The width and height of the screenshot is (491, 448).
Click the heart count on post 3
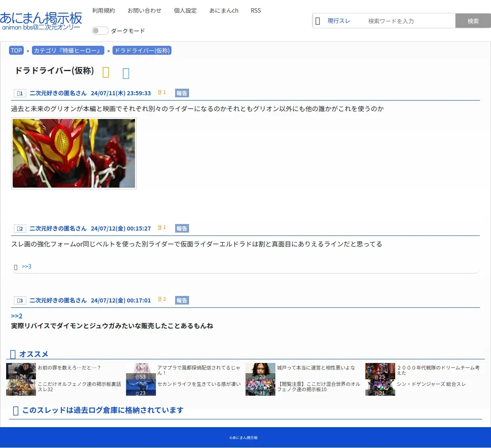coord(162,300)
